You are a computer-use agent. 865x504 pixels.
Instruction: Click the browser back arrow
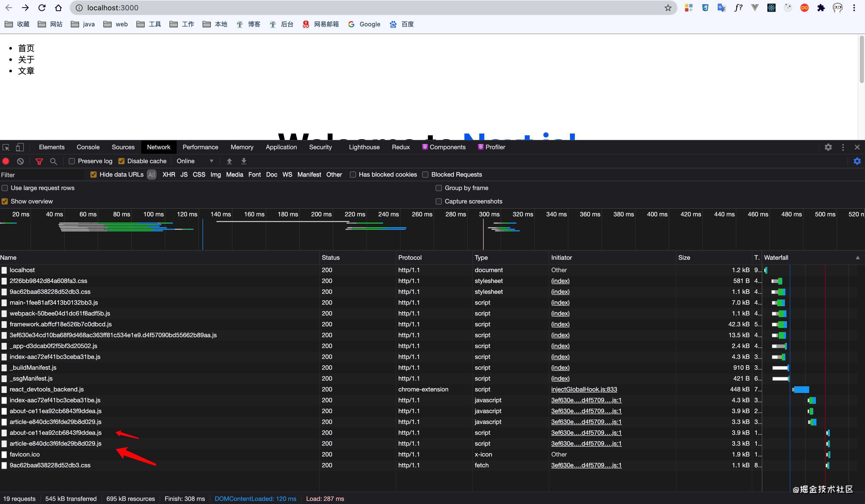[9, 7]
